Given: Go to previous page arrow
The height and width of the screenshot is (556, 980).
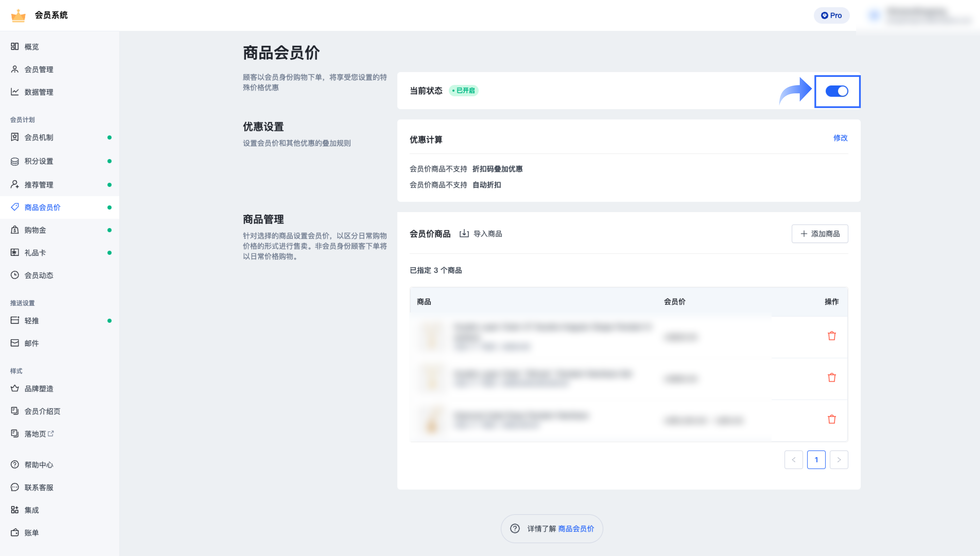Looking at the screenshot, I should click(793, 460).
